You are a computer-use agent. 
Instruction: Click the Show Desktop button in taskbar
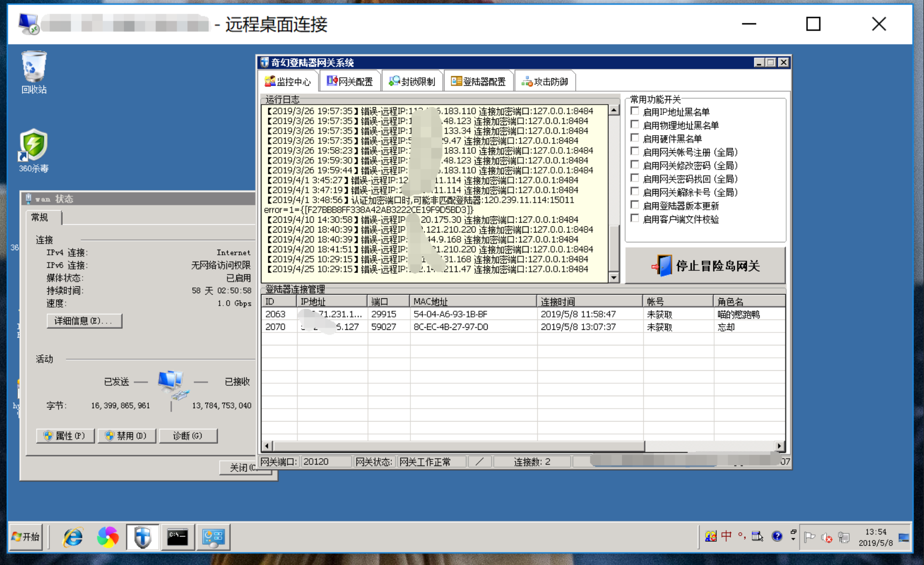point(904,537)
